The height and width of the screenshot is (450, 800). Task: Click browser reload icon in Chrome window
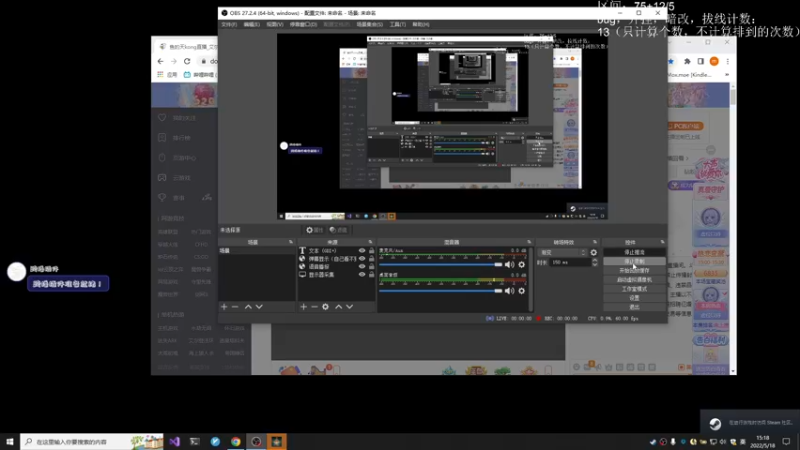click(x=187, y=61)
